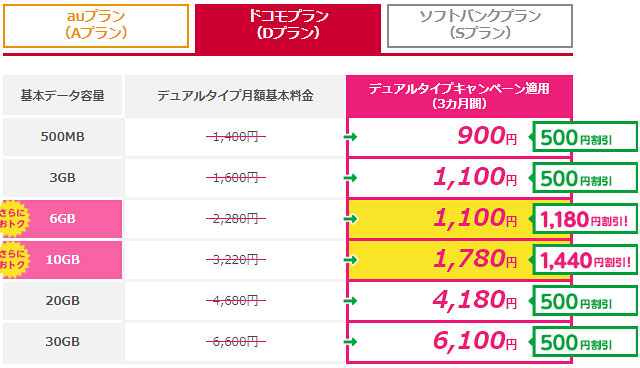Screen dimensions: 640x368
Task: Select the 1,180円割引 discount label
Action: [x=584, y=219]
